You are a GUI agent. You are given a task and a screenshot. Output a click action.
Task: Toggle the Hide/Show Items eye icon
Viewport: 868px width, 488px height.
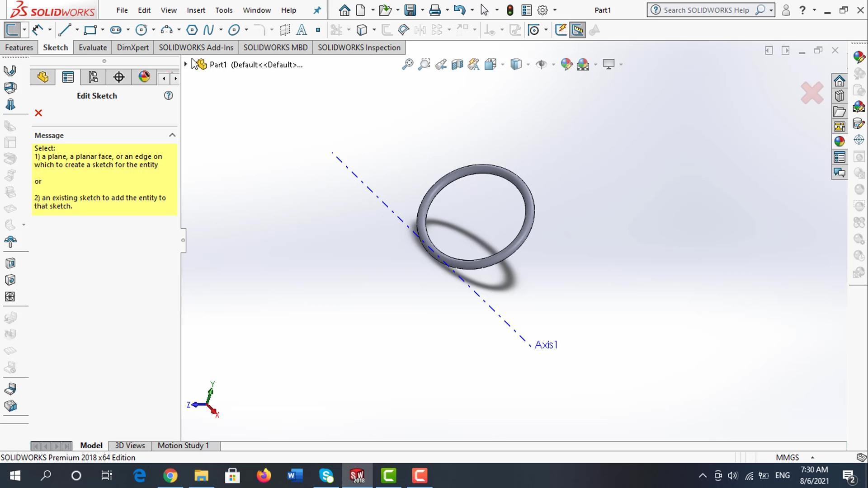pos(541,64)
